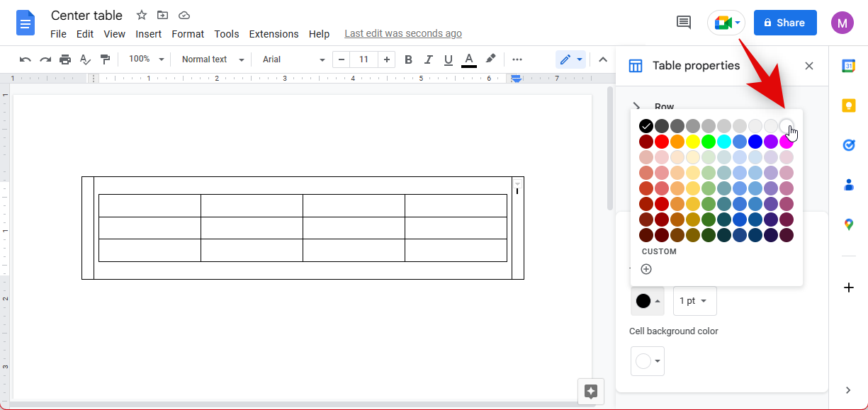The height and width of the screenshot is (410, 868).
Task: Toggle Underline formatting
Action: pyautogui.click(x=449, y=59)
